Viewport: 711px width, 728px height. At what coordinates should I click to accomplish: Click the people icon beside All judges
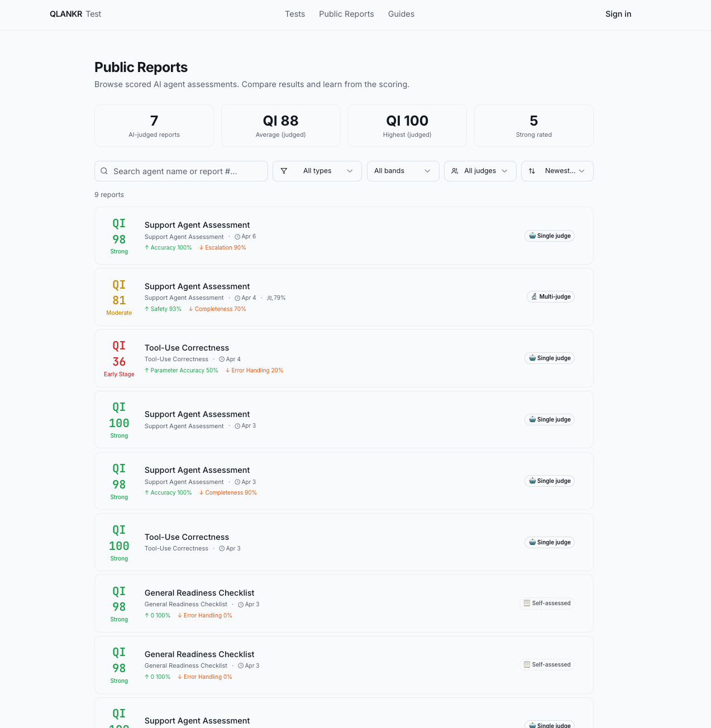456,171
